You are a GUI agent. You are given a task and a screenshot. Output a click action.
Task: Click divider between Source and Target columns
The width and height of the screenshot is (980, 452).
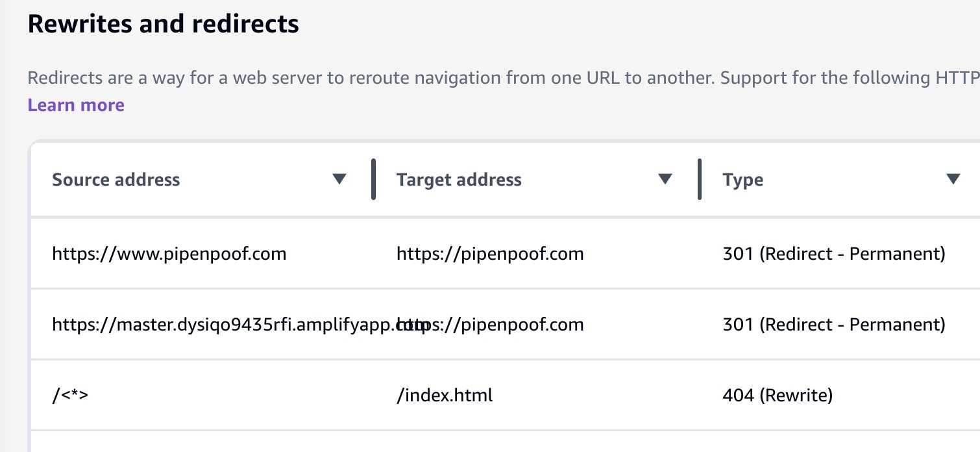point(373,179)
